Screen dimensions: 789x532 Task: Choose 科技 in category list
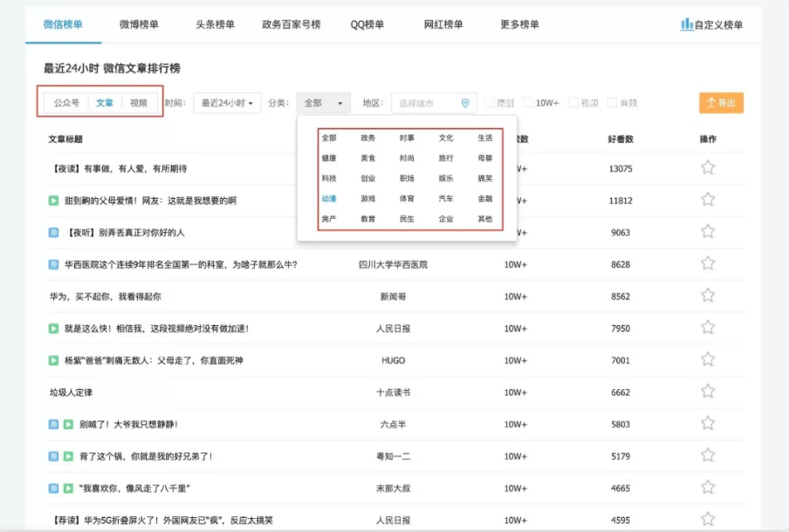point(329,179)
